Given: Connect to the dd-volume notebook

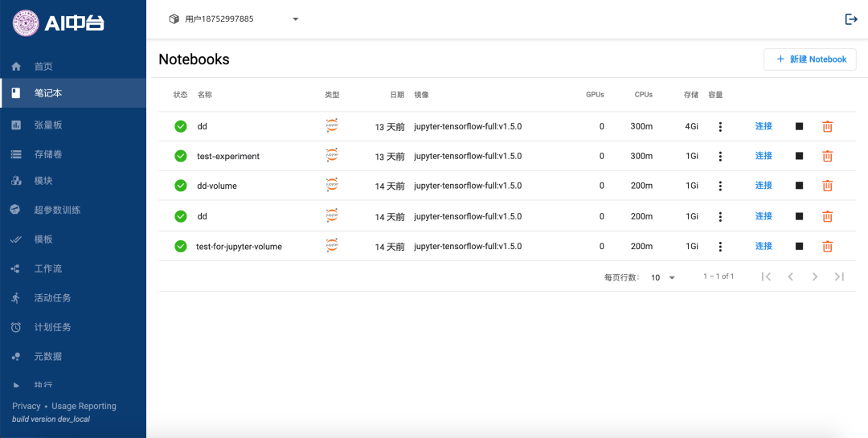Looking at the screenshot, I should (x=764, y=185).
